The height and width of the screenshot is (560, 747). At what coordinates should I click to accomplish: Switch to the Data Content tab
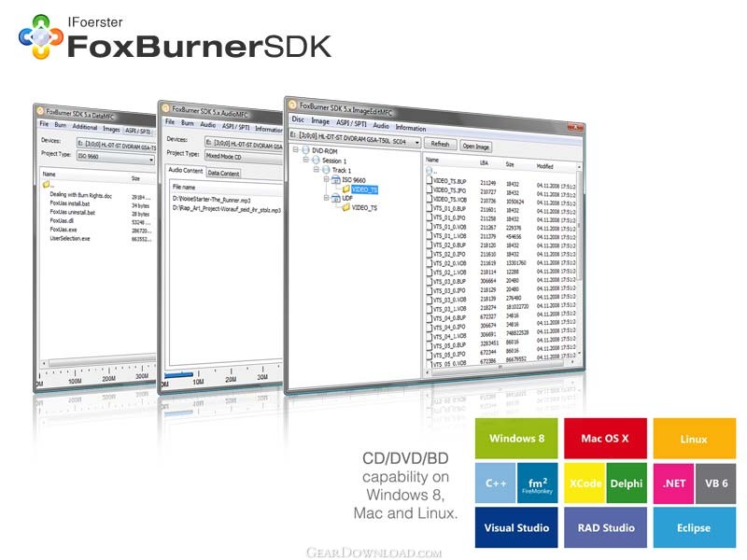[x=223, y=173]
